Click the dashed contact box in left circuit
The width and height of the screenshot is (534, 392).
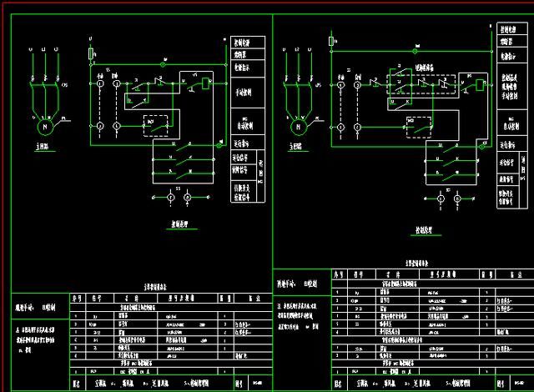click(156, 126)
